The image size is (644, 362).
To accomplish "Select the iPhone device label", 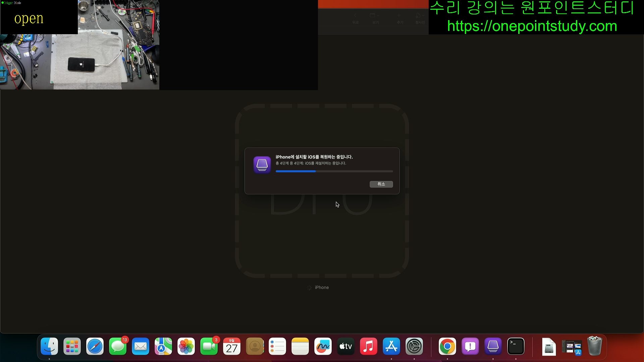I will point(321,288).
